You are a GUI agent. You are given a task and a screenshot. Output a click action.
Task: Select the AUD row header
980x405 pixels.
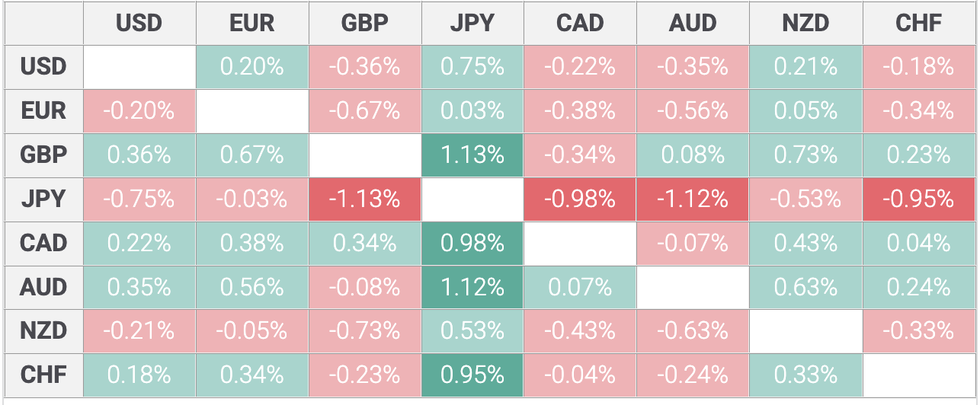[x=43, y=287]
